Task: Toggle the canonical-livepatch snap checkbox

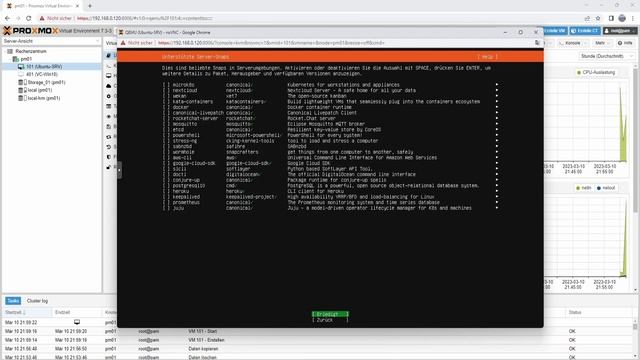Action: pyautogui.click(x=166, y=113)
